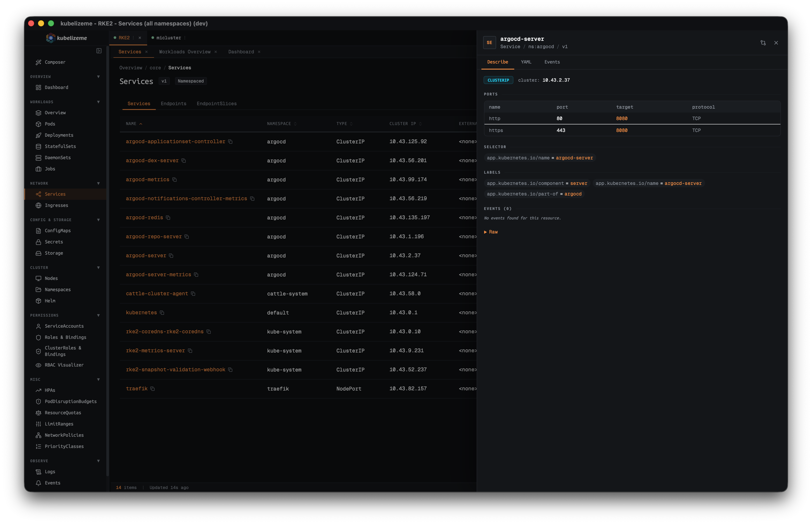812x524 pixels.
Task: Open Namespaces folder icon
Action: click(x=38, y=290)
